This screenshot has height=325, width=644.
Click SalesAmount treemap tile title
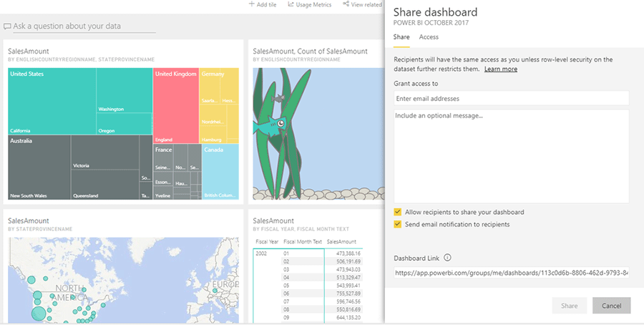tap(29, 52)
